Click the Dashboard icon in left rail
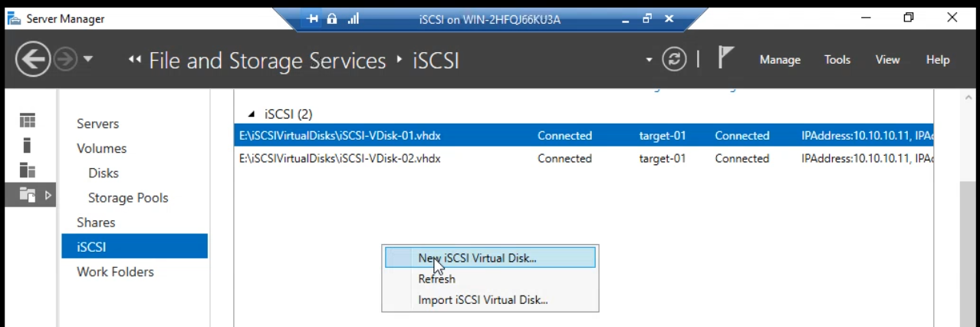The image size is (980, 327). click(28, 121)
